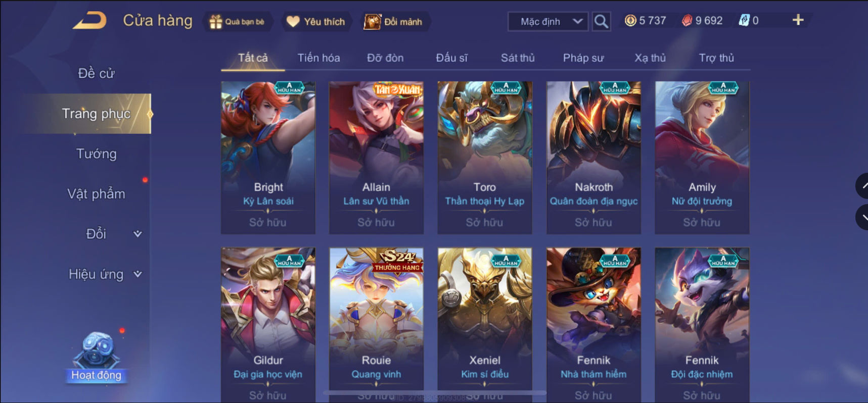Viewport: 868px width, 403px height.
Task: Open Đổi mảnh shard exchange icon
Action: click(x=373, y=22)
